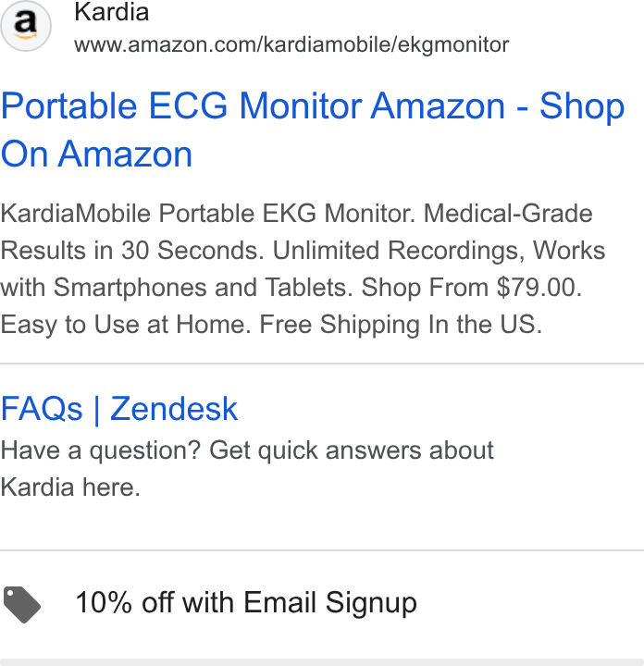Click the 'Unlimited Recordings' text
Viewport: 644px width, 666px height.
(x=395, y=251)
